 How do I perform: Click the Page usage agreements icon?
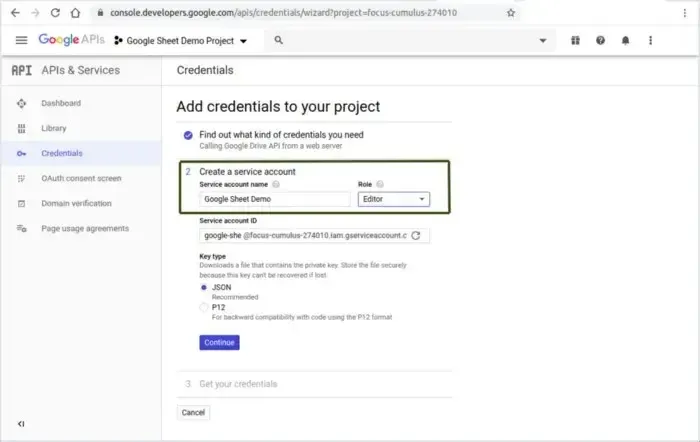point(21,229)
